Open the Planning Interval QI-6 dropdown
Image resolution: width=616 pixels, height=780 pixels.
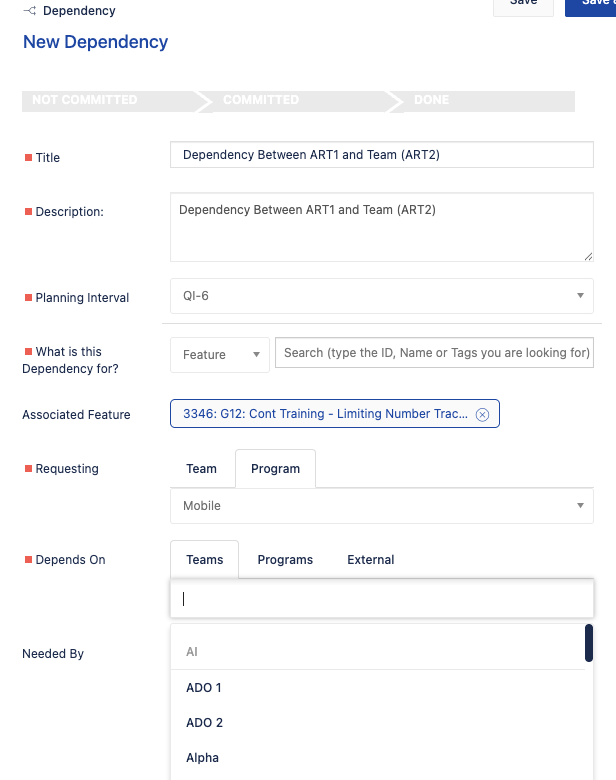click(x=382, y=296)
